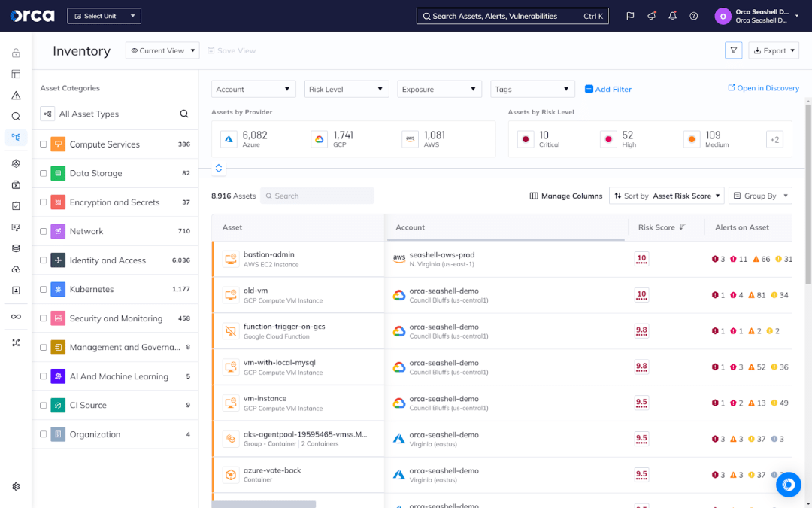Click the Asset column header
This screenshot has height=508, width=812.
pos(232,227)
